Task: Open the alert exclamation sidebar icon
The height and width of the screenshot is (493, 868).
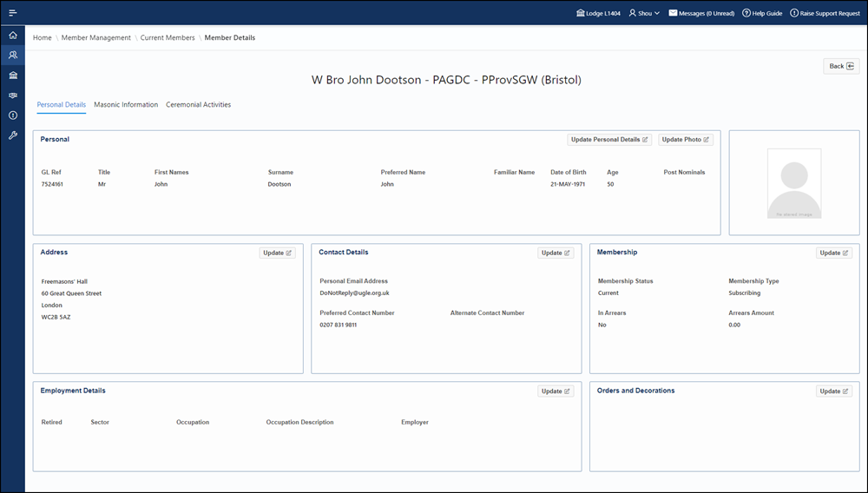Action: [13, 115]
